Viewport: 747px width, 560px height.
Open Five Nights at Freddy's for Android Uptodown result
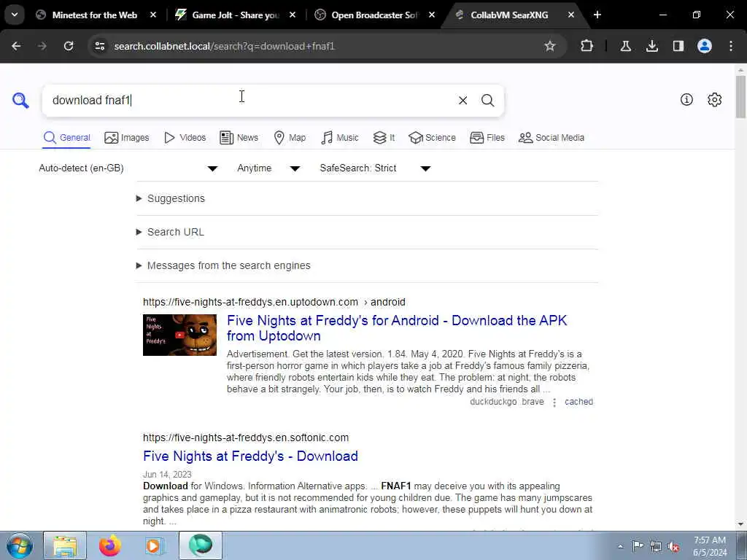[x=397, y=328]
